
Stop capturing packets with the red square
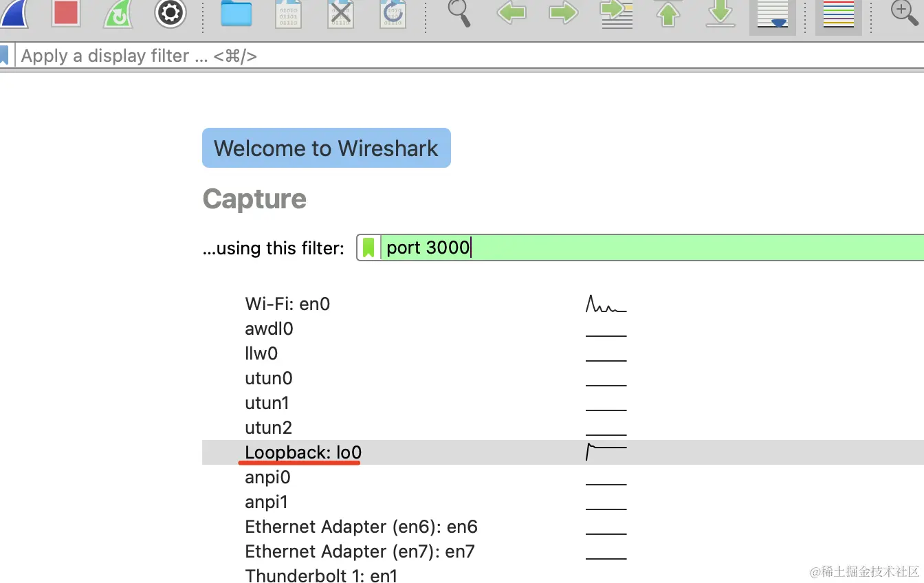point(66,13)
